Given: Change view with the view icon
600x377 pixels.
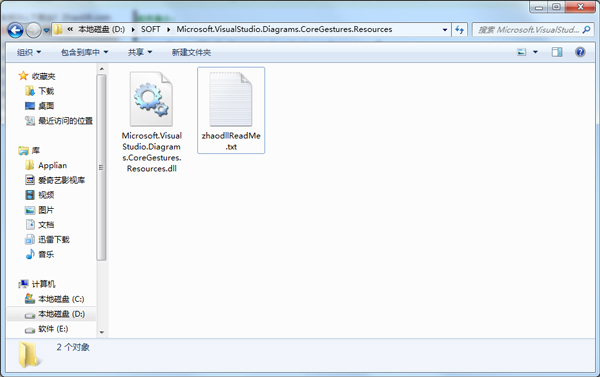Looking at the screenshot, I should 522,52.
